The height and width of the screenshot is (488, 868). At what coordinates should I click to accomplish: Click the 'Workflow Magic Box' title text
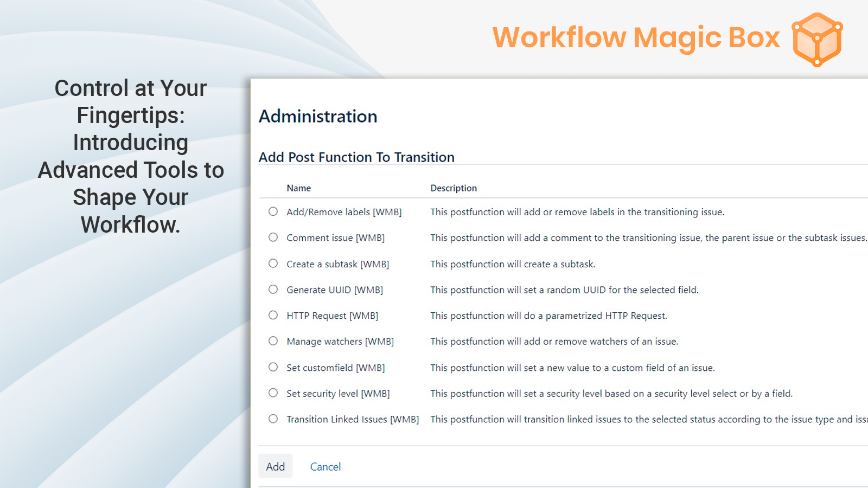636,37
